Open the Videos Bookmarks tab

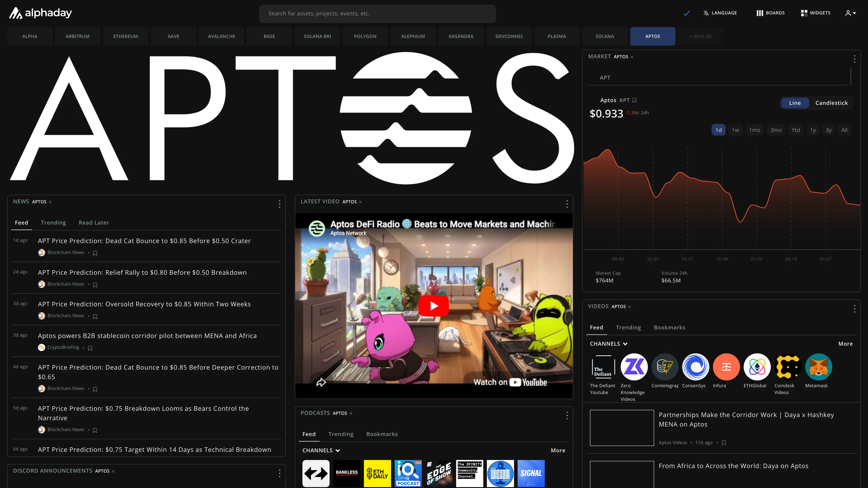[669, 328]
